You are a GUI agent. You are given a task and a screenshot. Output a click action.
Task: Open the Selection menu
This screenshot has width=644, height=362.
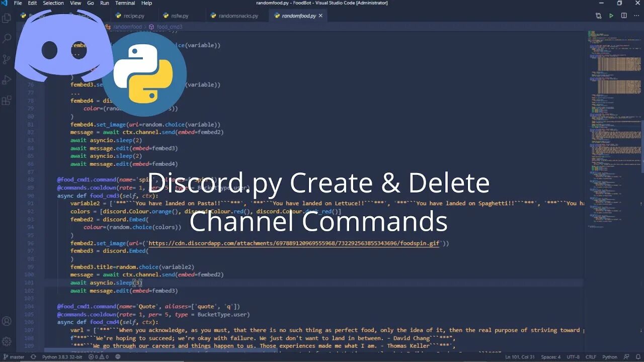(53, 3)
